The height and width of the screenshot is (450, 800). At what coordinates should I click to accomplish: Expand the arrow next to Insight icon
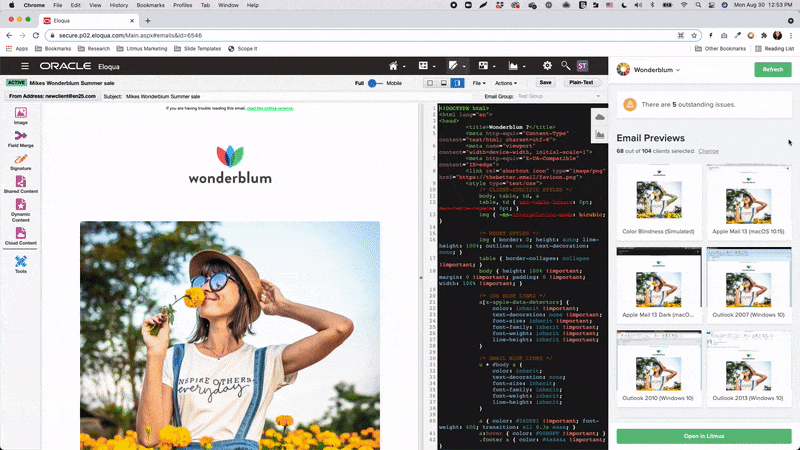[x=524, y=66]
